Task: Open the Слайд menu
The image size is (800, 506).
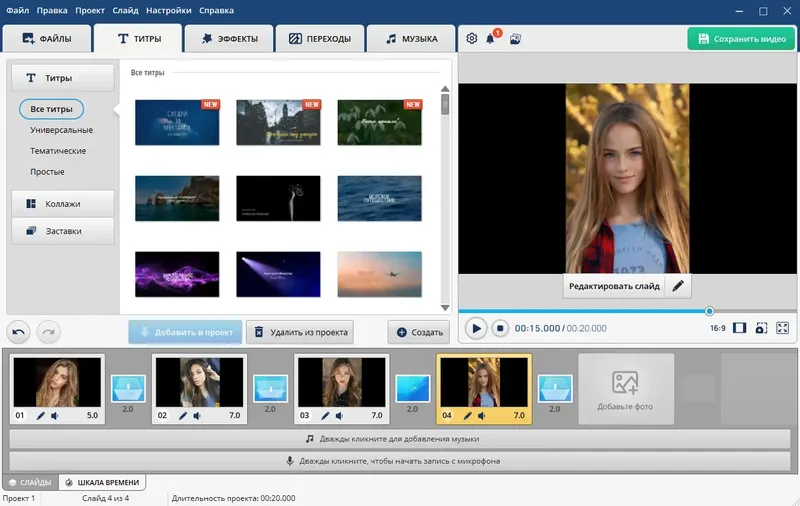Action: coord(126,10)
